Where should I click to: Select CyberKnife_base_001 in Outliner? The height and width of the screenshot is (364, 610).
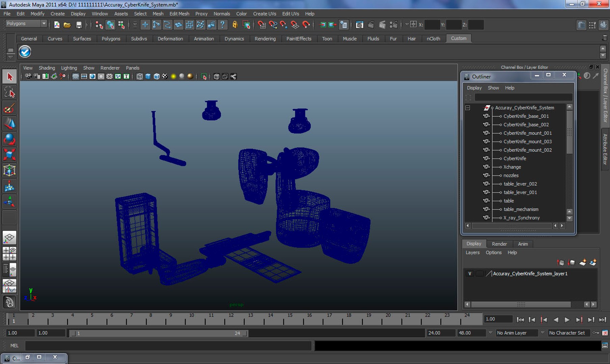[526, 116]
